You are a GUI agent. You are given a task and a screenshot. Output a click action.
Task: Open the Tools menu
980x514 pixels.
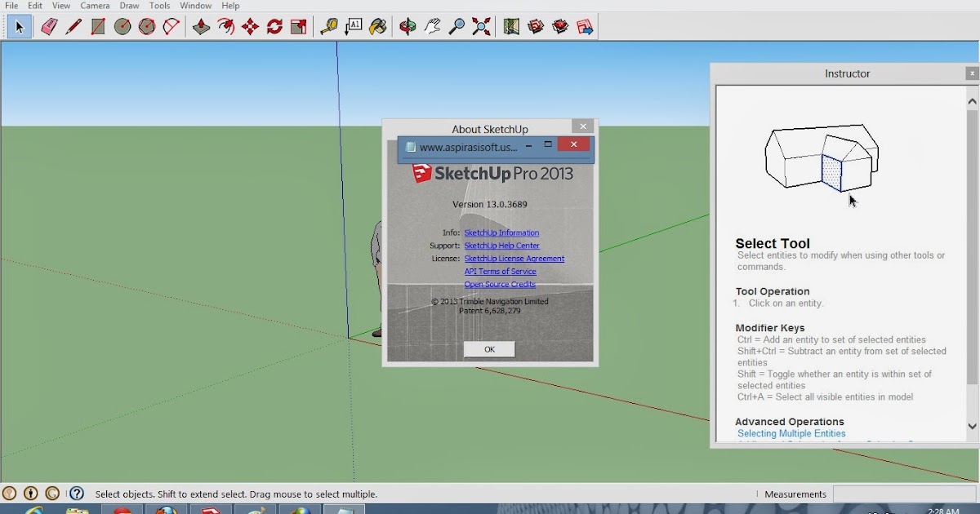[160, 6]
